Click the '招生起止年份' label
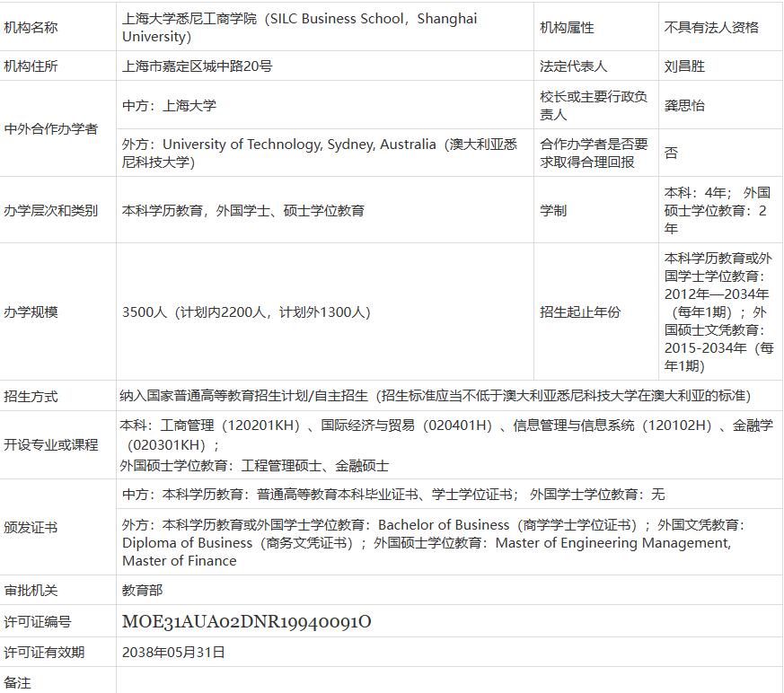The image size is (784, 693). point(580,311)
